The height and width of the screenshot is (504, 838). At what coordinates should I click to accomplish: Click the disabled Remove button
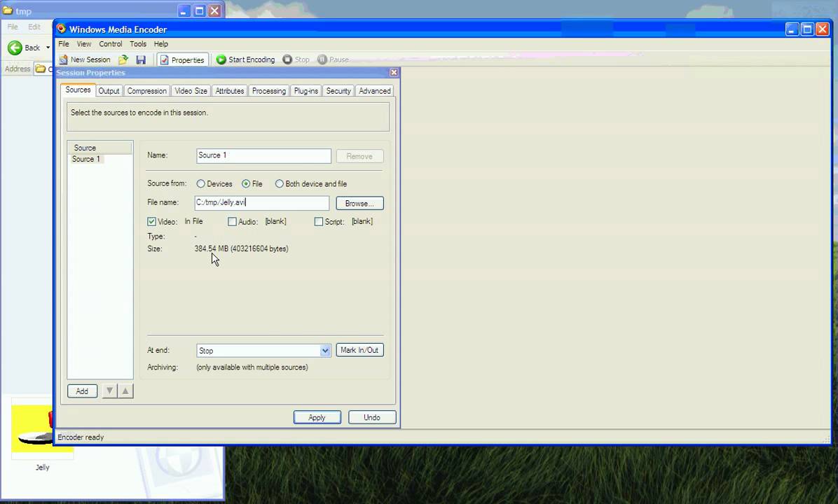click(359, 156)
